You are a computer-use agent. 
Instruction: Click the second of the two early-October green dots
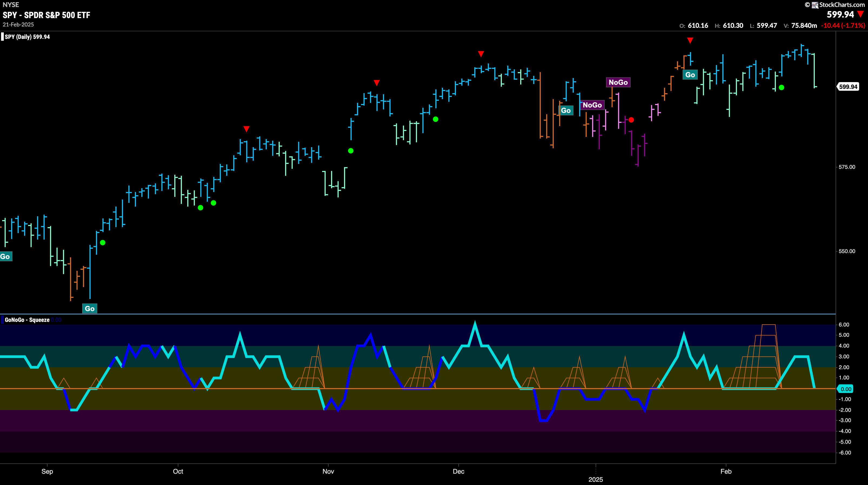[x=213, y=203]
